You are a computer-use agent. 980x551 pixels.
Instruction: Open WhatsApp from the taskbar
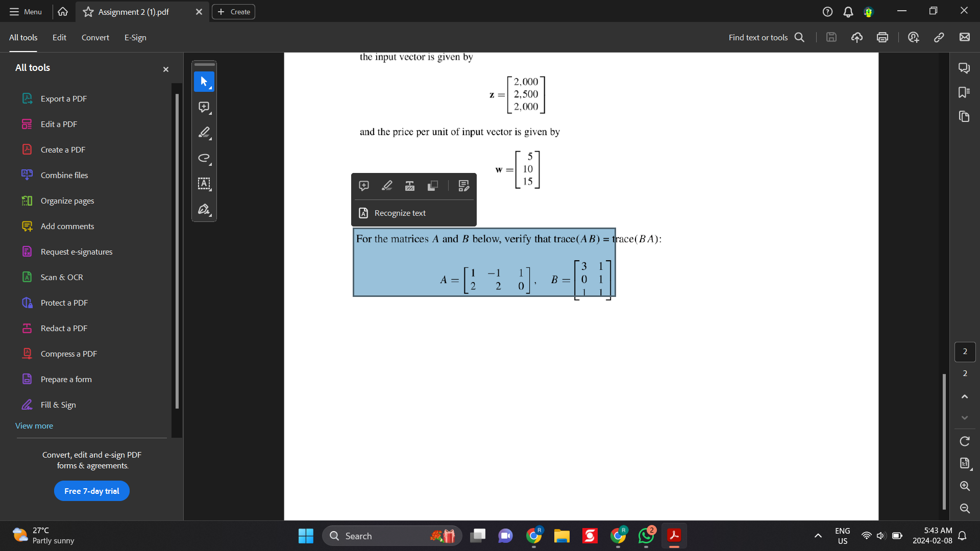tap(646, 536)
